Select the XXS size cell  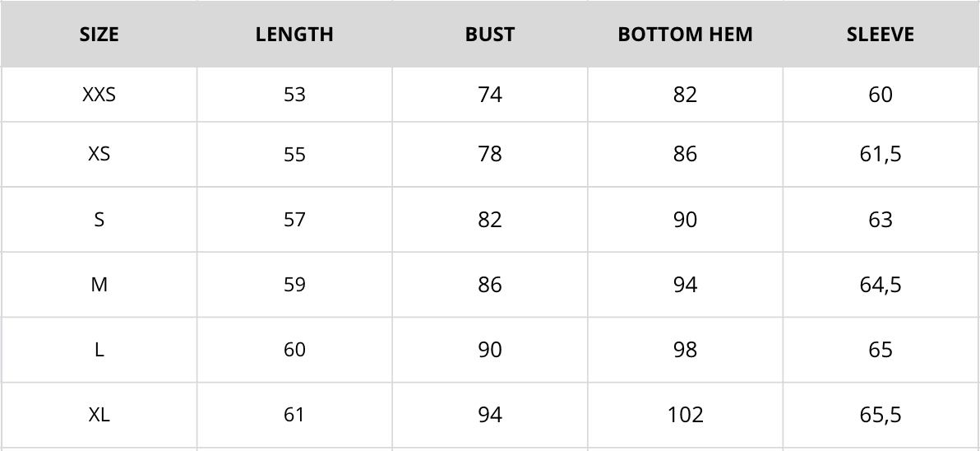coord(99,95)
